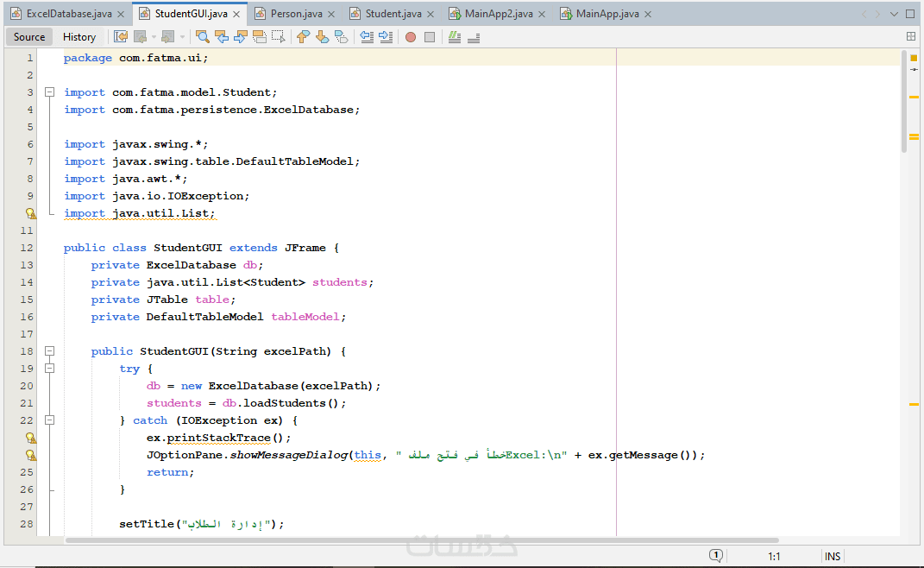Go to Find Previous Occurrence icon
Viewport: 924px width, 568px height.
222,37
